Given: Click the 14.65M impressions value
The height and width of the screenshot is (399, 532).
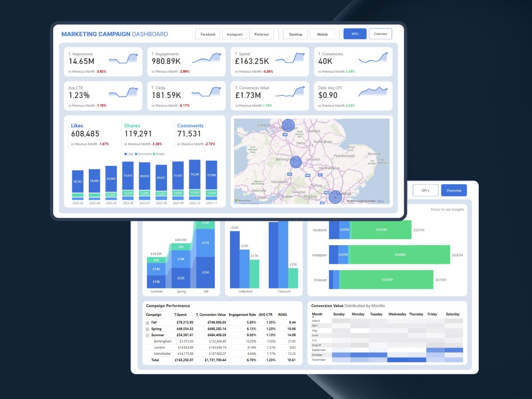Looking at the screenshot, I should [x=81, y=61].
